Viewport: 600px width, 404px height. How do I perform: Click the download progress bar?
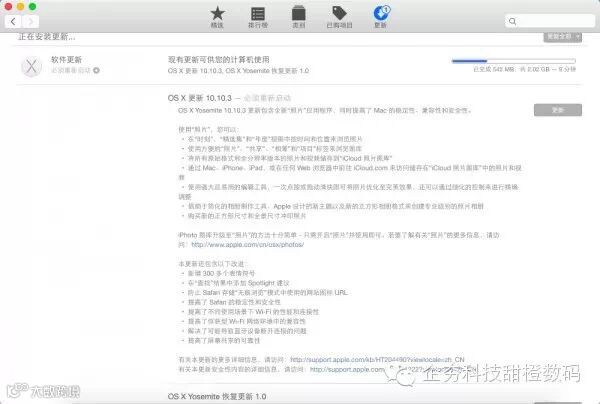(514, 61)
